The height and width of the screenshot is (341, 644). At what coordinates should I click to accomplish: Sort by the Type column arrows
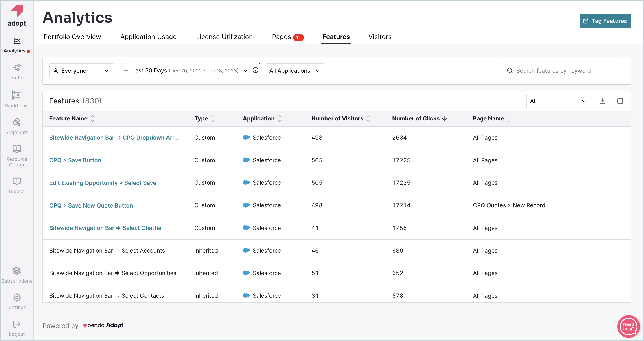coord(213,118)
